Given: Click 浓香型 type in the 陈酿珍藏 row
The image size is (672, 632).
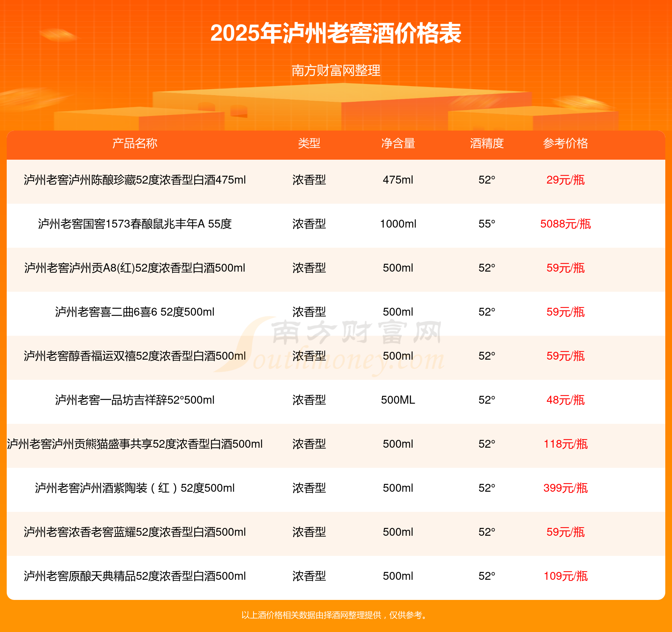Looking at the screenshot, I should (309, 180).
